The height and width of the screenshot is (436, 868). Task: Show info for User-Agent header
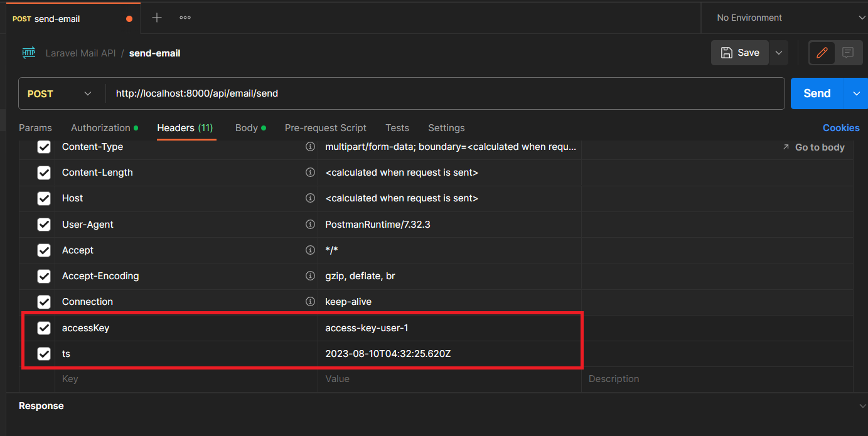click(309, 225)
